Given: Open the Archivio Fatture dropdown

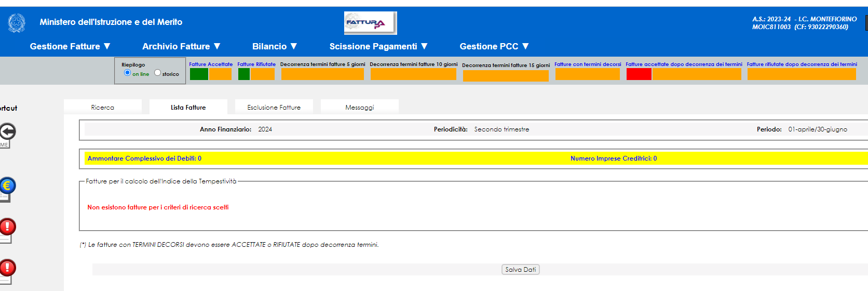Looking at the screenshot, I should (x=181, y=46).
